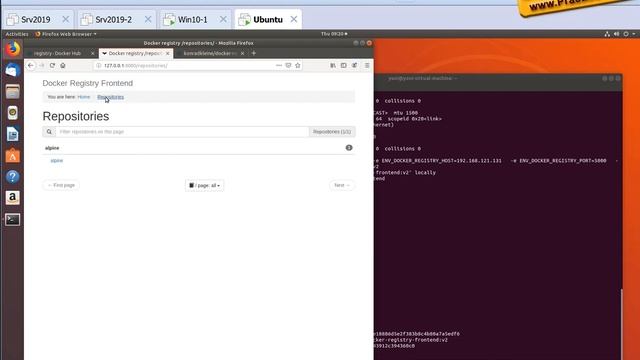This screenshot has height=360, width=640.
Task: Launch Firefox from the dock
Action: [x=13, y=49]
